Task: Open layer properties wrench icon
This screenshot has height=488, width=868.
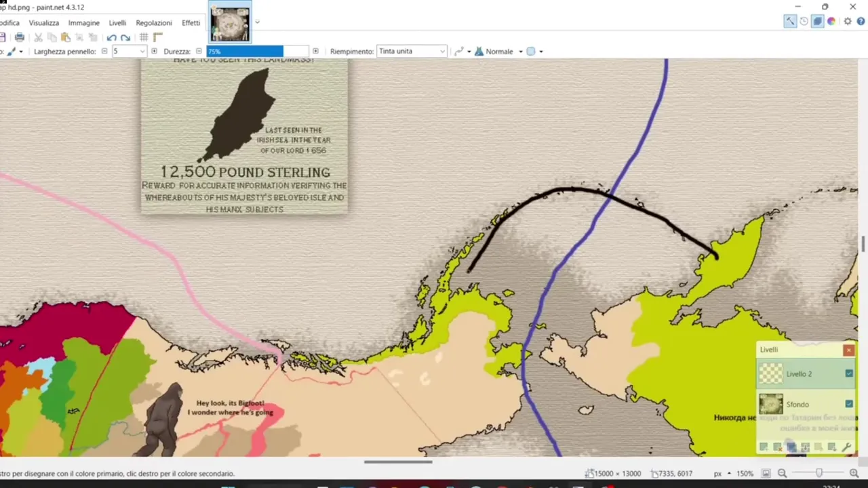Action: point(846,447)
